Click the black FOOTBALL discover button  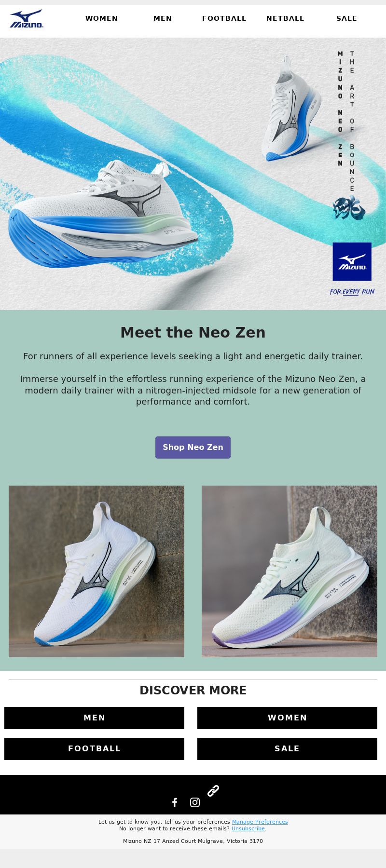pos(95,748)
